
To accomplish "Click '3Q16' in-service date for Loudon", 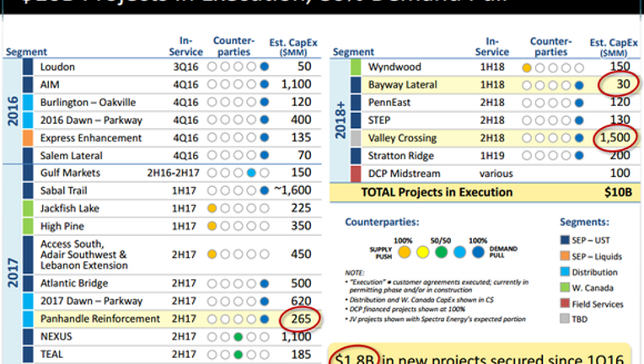I will 185,67.
